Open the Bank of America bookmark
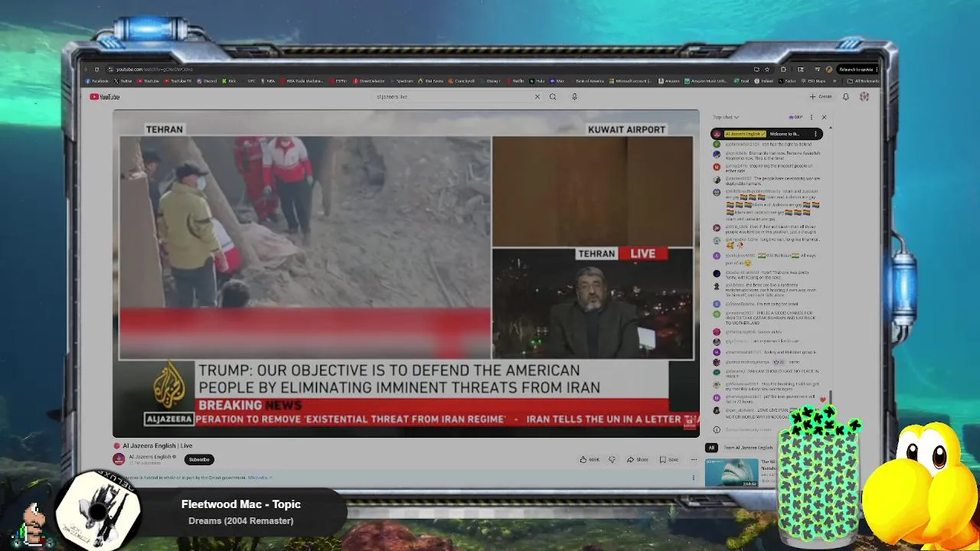This screenshot has width=980, height=551. click(587, 81)
